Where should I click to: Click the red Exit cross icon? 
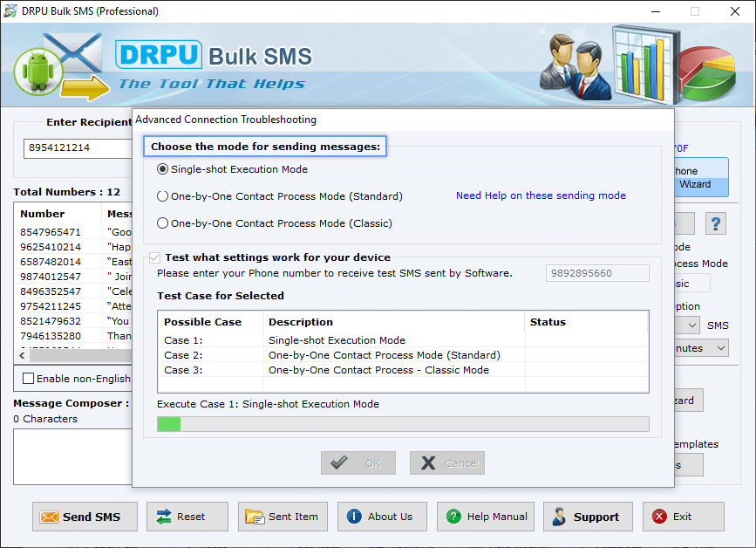(x=659, y=517)
